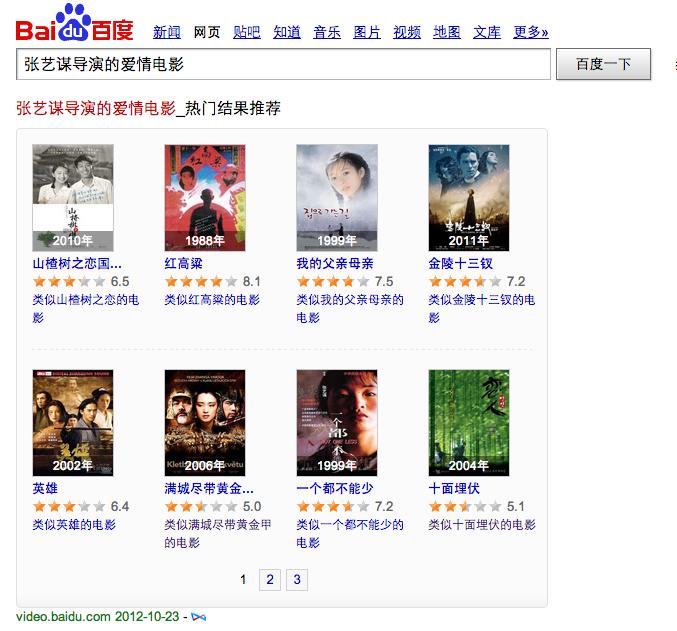Open the 山楂树之恋 2010 poster thumbnail
This screenshot has height=631, width=677.
[73, 197]
